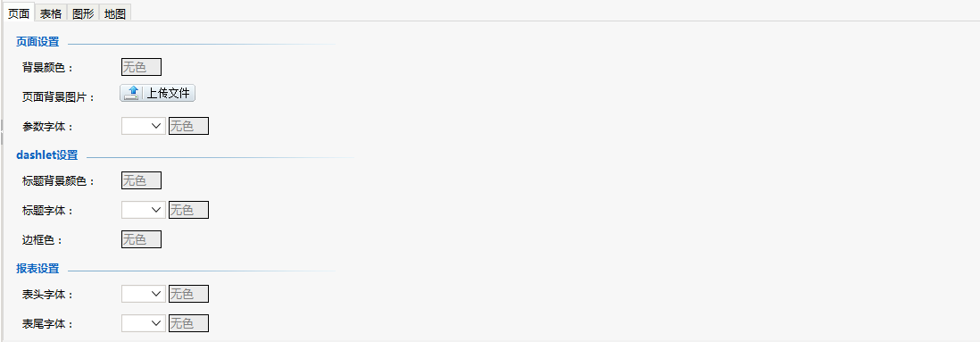Pick the 背景颜色 color swatch
The width and height of the screenshot is (980, 342).
[x=141, y=67]
